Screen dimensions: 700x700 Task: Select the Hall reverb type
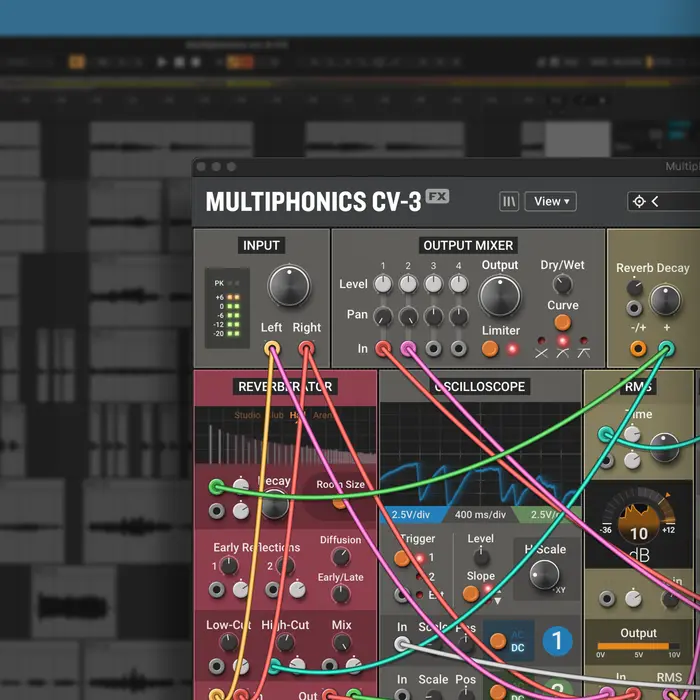point(298,415)
